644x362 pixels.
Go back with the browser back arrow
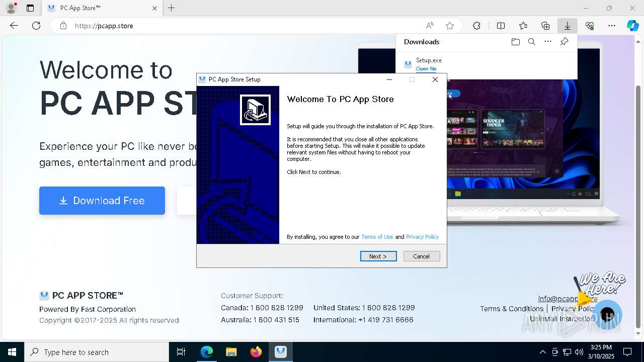pos(14,26)
